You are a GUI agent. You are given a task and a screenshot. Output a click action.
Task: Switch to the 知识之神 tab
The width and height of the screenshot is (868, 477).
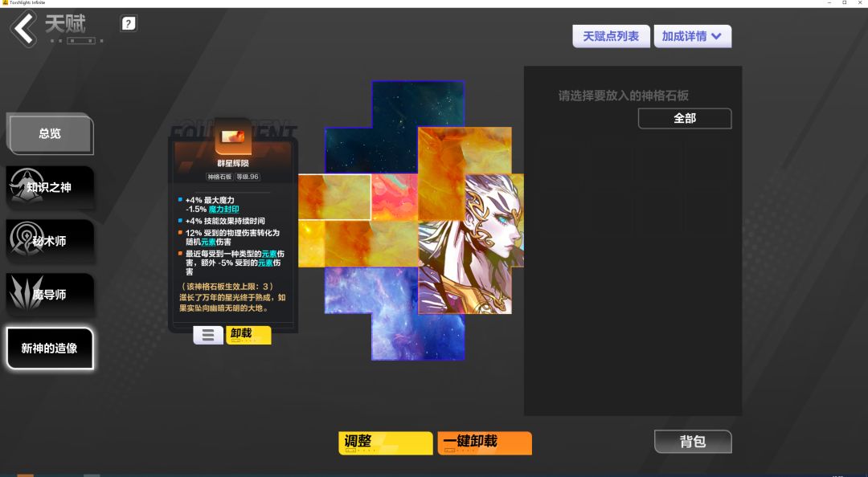(50, 187)
